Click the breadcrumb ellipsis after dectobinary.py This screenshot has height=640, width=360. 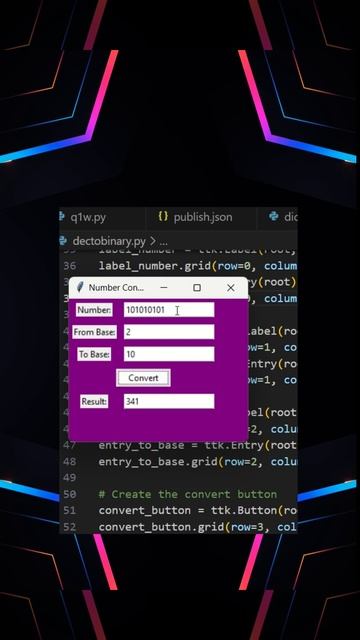pyautogui.click(x=163, y=242)
